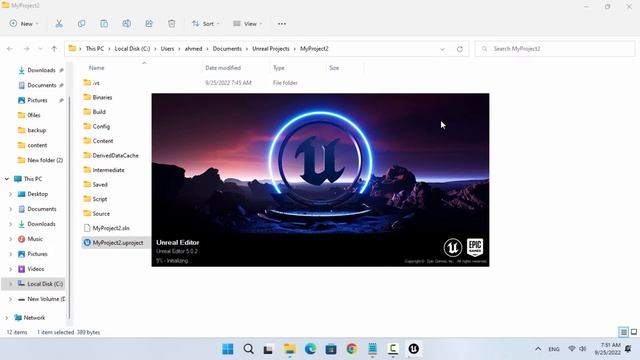Click the Copy icon in toolbar

[82, 24]
